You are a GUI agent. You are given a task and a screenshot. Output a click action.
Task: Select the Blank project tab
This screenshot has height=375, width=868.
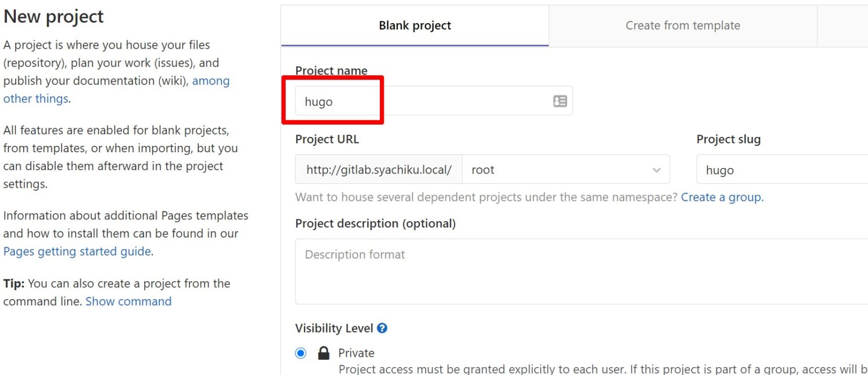(415, 25)
